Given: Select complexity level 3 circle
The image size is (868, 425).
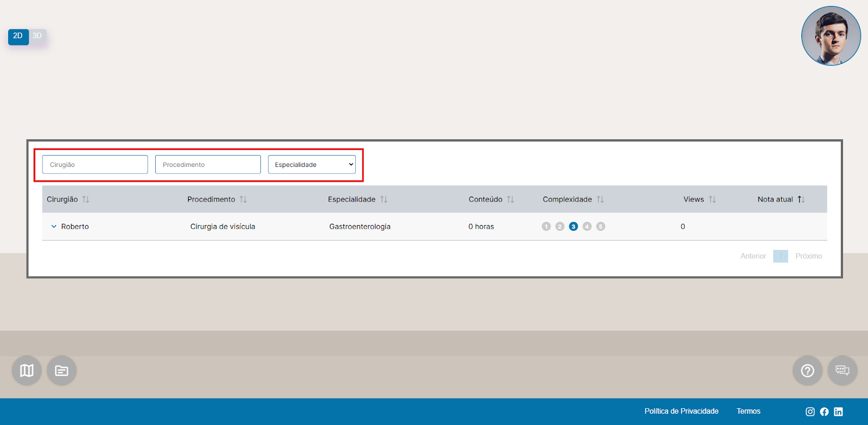Looking at the screenshot, I should pyautogui.click(x=573, y=227).
